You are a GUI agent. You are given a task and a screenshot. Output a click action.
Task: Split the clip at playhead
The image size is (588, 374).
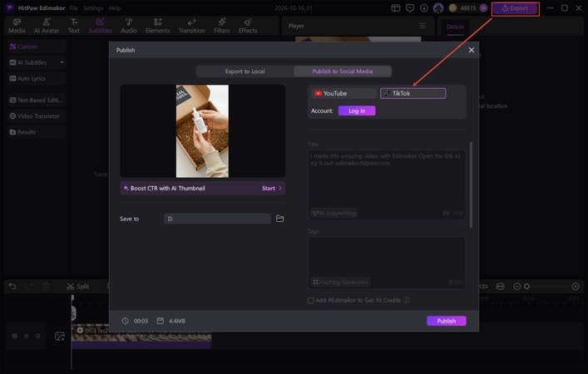click(x=77, y=286)
